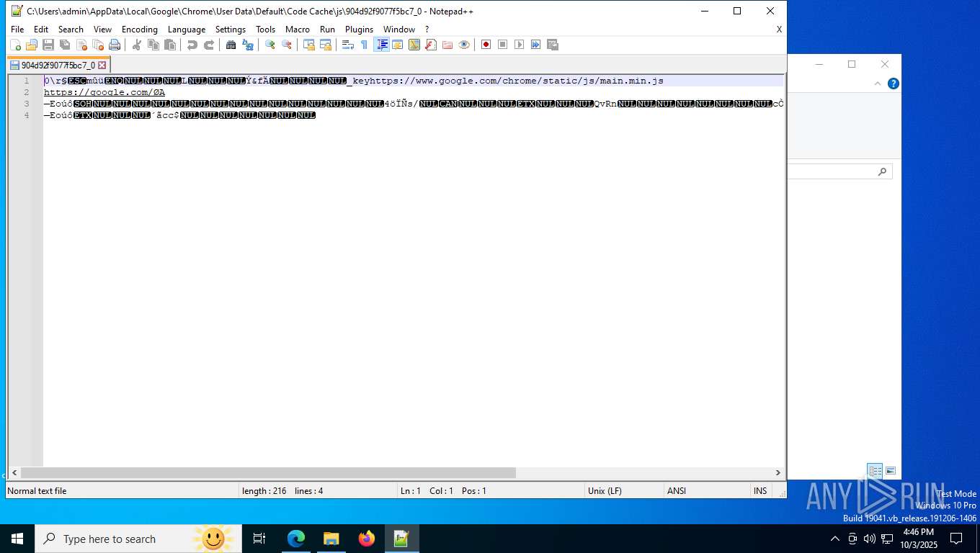This screenshot has width=980, height=553.
Task: Select the 904d92f9077f5bc7_0 document tab
Action: pyautogui.click(x=58, y=65)
